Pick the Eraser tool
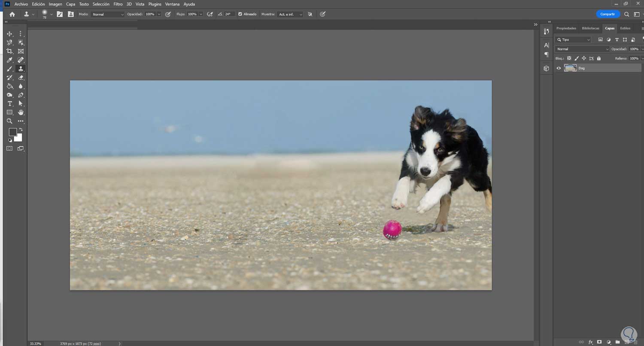Viewport: 644px width, 346px height. [21, 78]
